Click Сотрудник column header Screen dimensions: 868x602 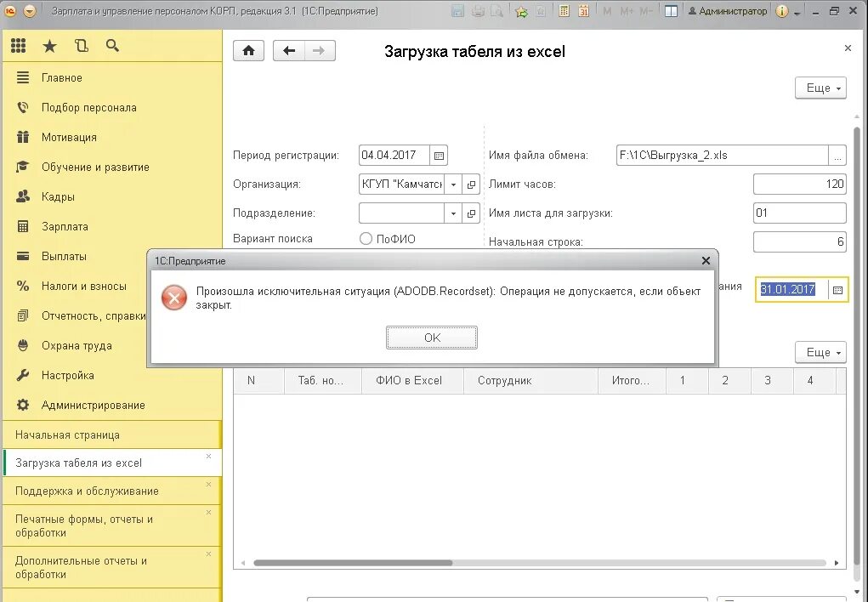pyautogui.click(x=530, y=380)
